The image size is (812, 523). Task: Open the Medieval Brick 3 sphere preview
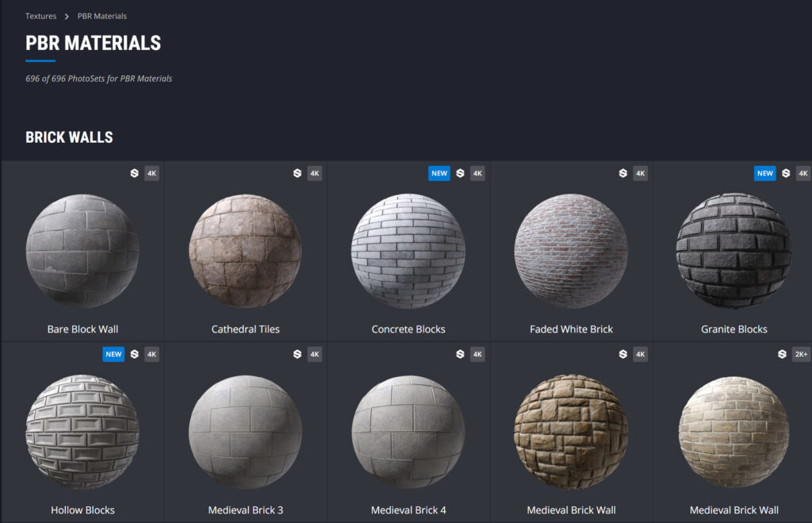pyautogui.click(x=246, y=432)
